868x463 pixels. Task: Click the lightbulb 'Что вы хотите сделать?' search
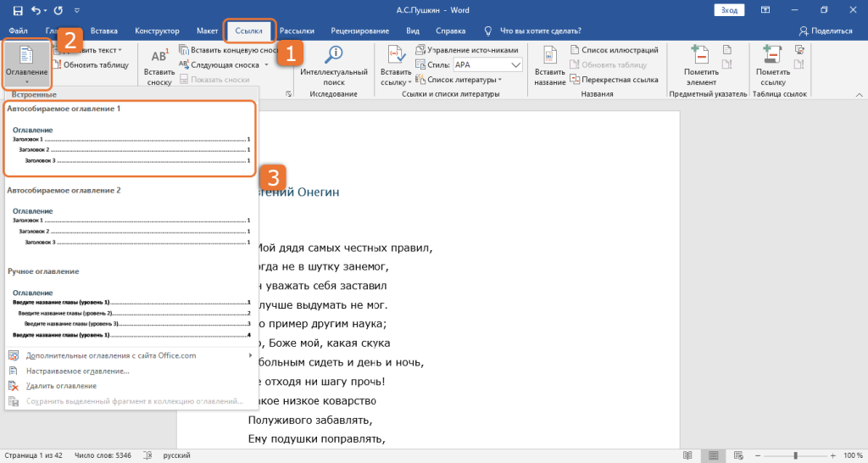click(532, 31)
